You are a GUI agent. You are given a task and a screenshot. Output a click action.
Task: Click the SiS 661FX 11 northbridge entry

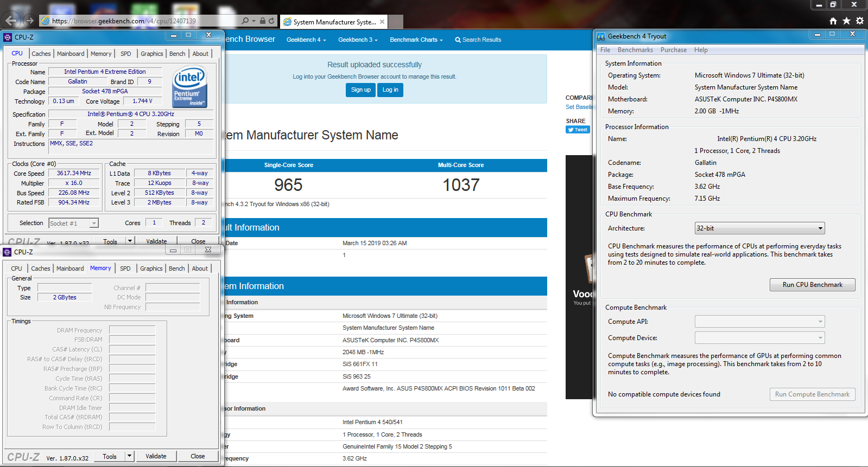tap(360, 364)
